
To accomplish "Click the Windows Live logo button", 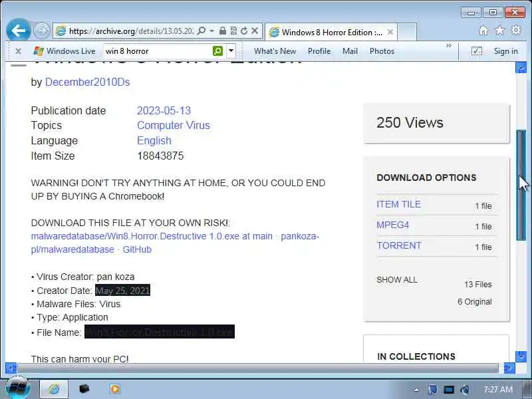I will [x=65, y=51].
